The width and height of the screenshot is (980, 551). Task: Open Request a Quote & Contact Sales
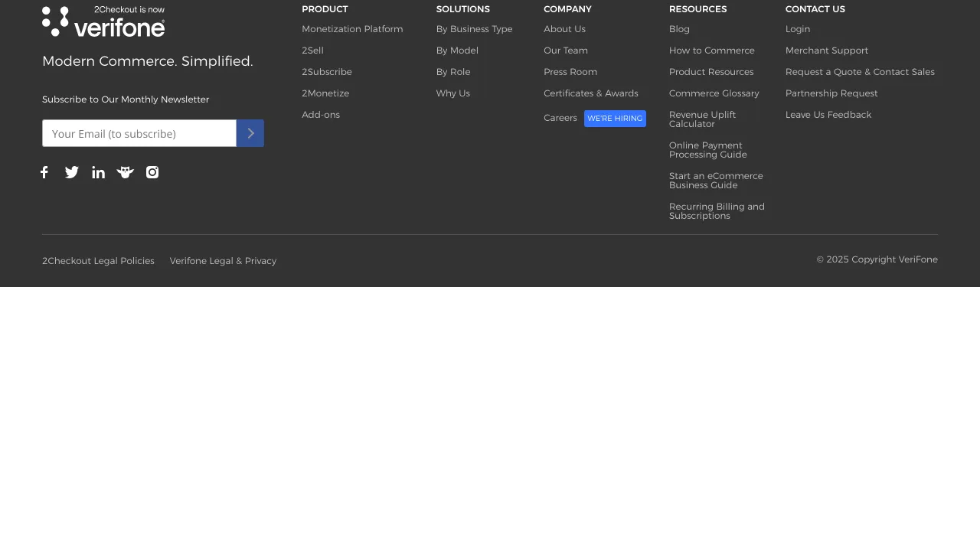point(860,72)
